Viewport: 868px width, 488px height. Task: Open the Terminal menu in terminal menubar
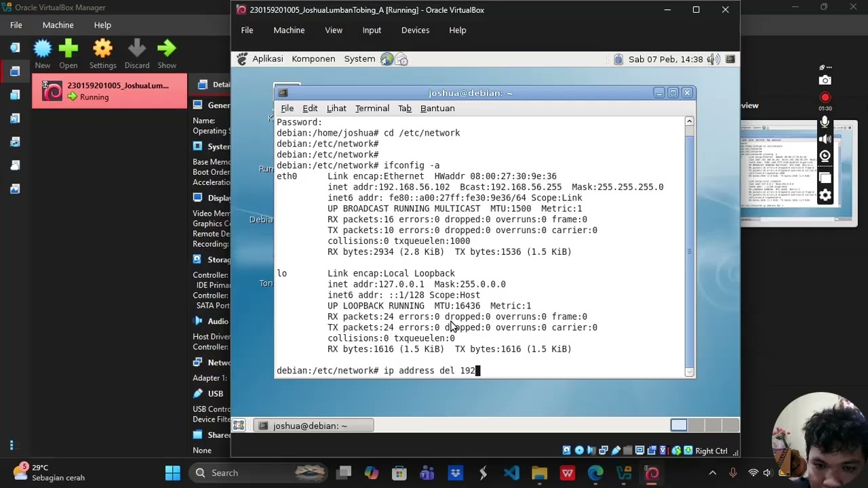click(x=372, y=108)
